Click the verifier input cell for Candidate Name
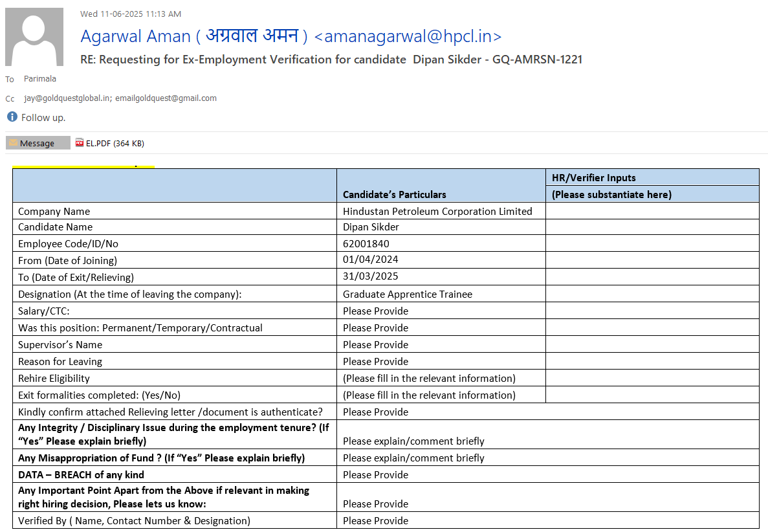 click(652, 227)
